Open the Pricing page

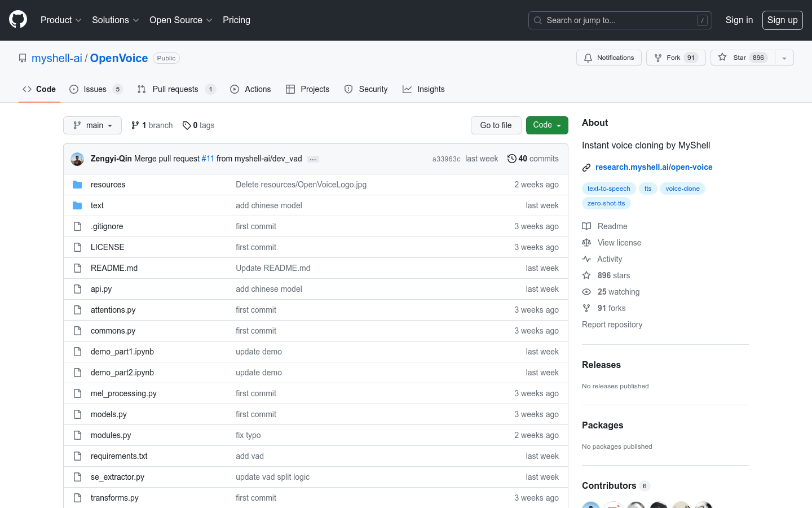point(236,20)
